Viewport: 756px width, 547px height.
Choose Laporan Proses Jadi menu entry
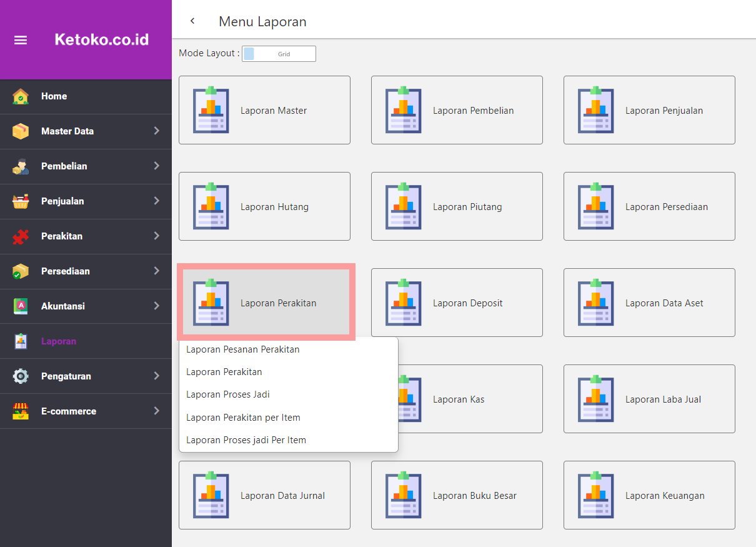click(289, 394)
